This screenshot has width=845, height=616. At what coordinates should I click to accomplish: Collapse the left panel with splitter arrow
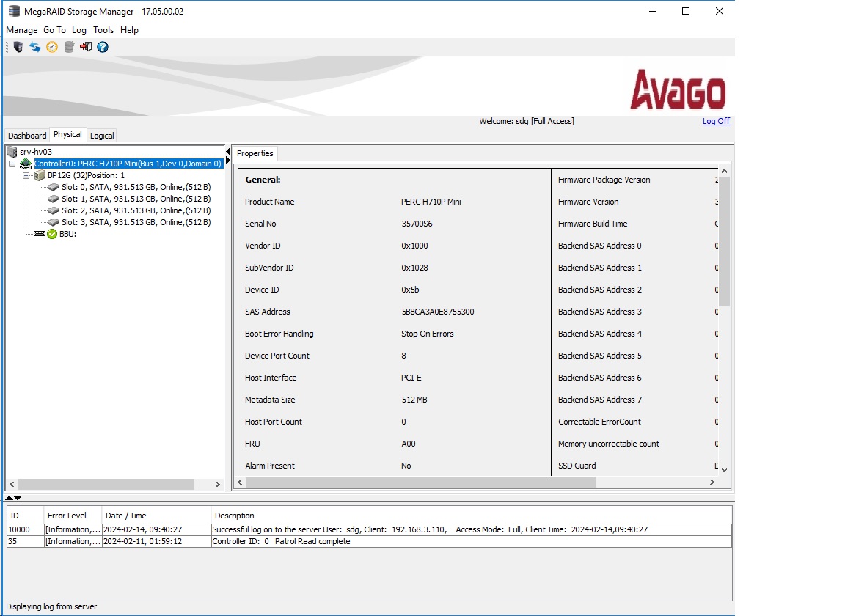[228, 152]
